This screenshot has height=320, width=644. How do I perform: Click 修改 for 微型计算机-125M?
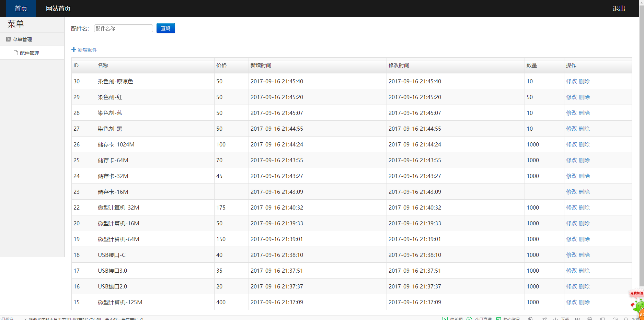pyautogui.click(x=572, y=302)
